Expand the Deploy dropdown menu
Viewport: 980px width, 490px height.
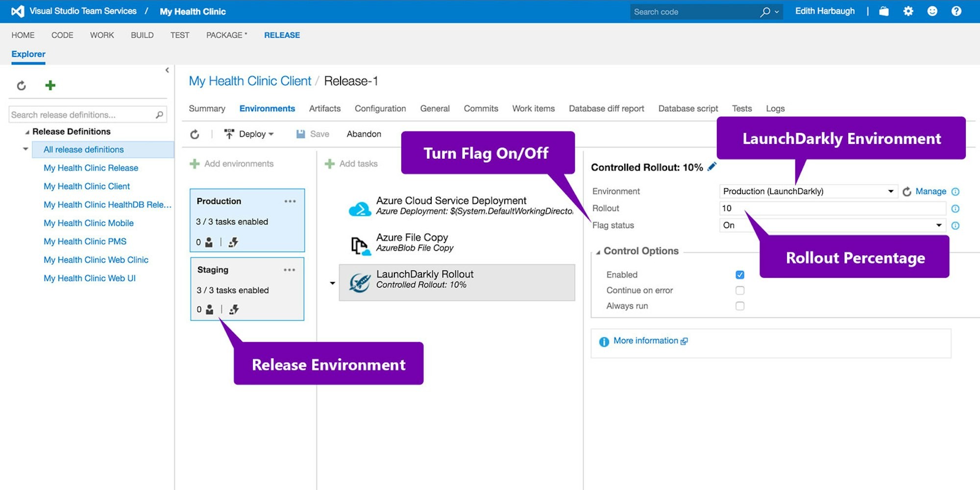point(249,134)
